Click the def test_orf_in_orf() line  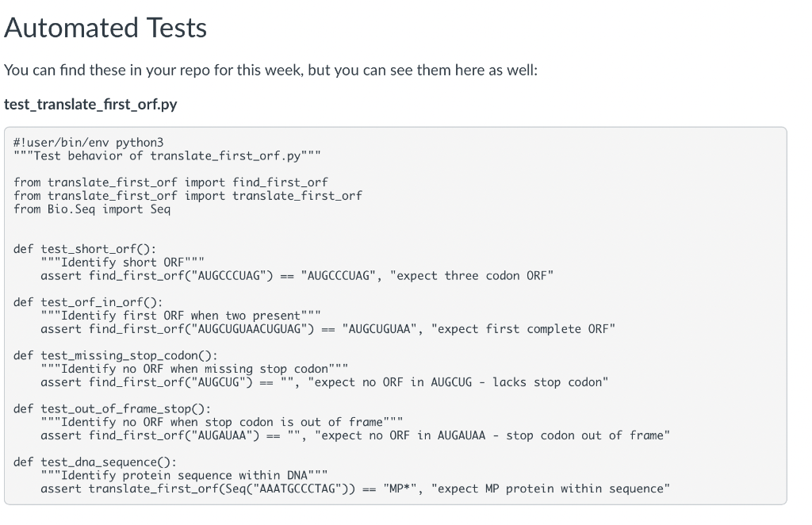[x=88, y=302]
